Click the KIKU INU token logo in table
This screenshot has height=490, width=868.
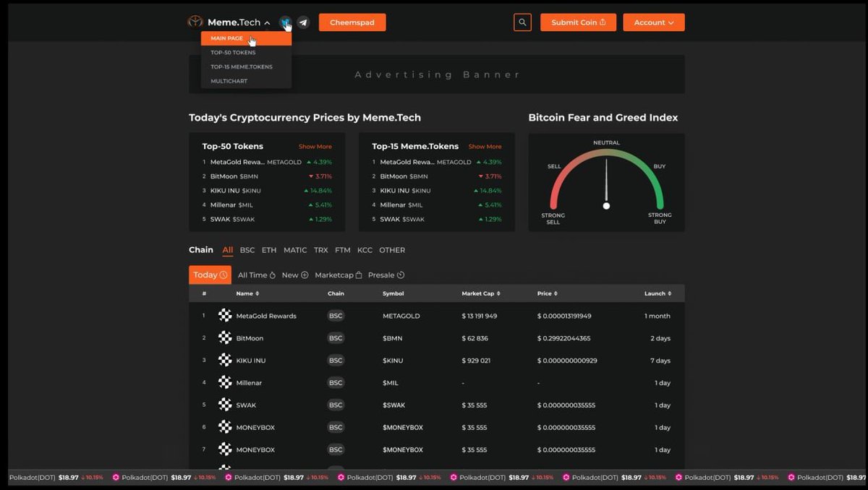point(225,361)
